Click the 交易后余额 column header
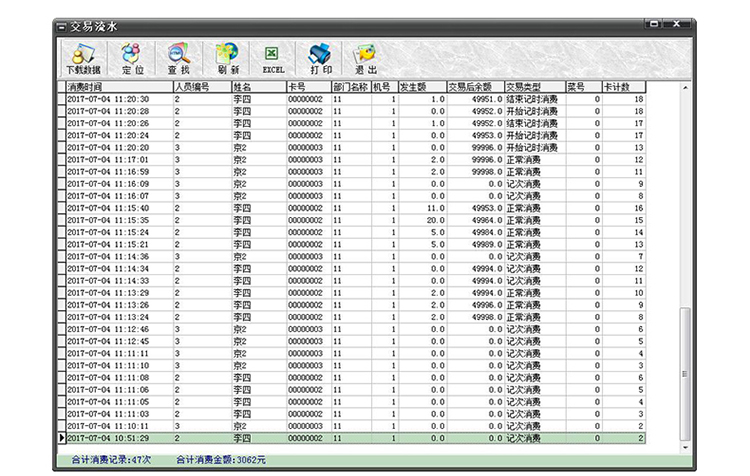 [475, 87]
